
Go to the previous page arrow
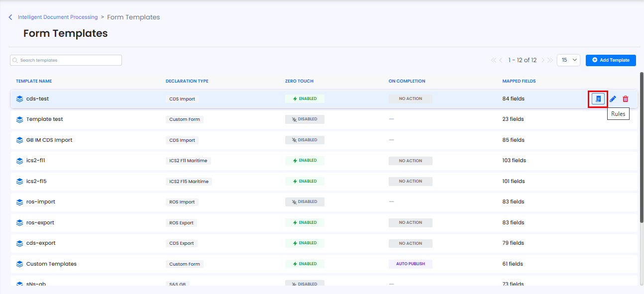501,60
